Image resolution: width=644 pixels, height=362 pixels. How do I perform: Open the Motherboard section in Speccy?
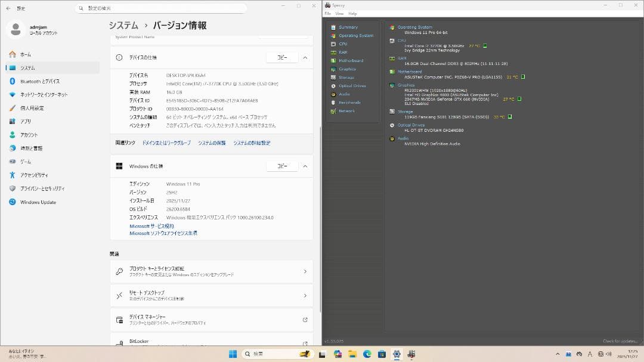(348, 60)
